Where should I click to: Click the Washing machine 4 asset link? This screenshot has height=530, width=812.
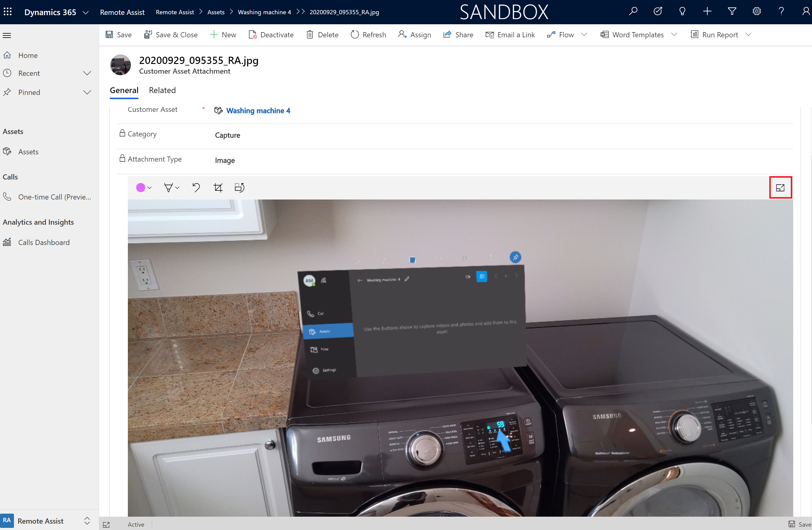(258, 111)
